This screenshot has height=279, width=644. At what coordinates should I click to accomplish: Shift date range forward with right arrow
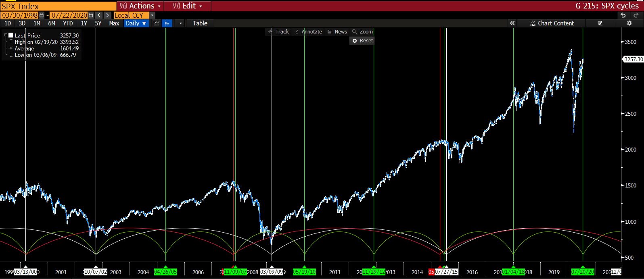tap(107, 15)
